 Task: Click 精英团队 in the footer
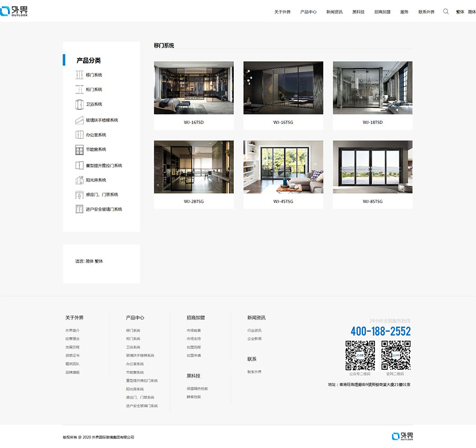click(x=72, y=363)
